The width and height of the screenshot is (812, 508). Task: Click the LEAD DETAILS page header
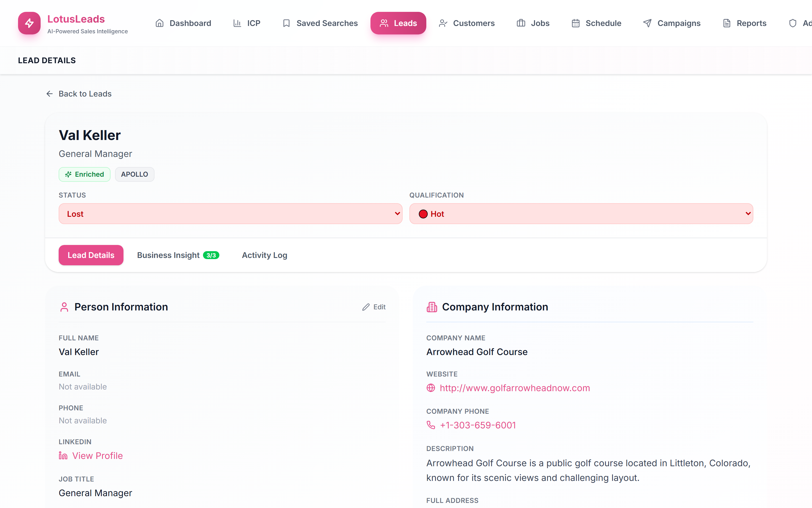pyautogui.click(x=47, y=60)
